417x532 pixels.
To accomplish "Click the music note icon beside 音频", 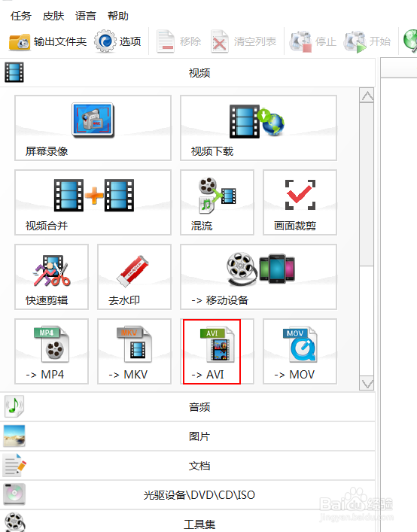I will (14, 406).
